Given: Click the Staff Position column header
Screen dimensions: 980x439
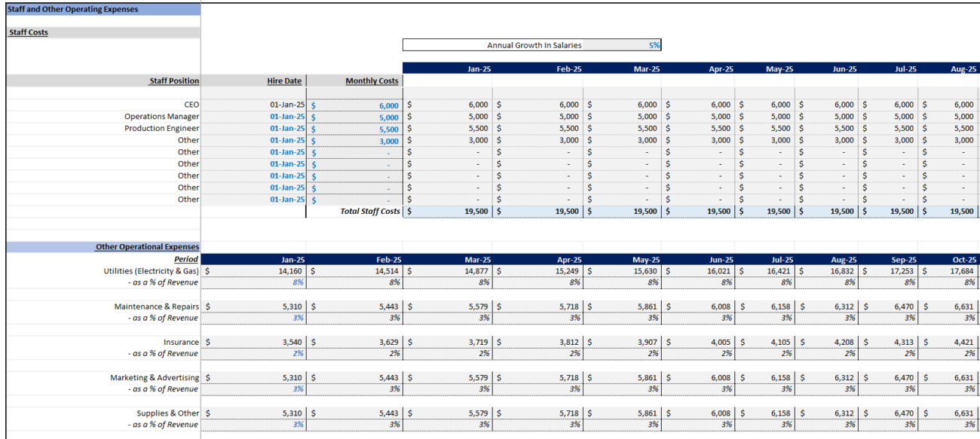Looking at the screenshot, I should pos(172,81).
